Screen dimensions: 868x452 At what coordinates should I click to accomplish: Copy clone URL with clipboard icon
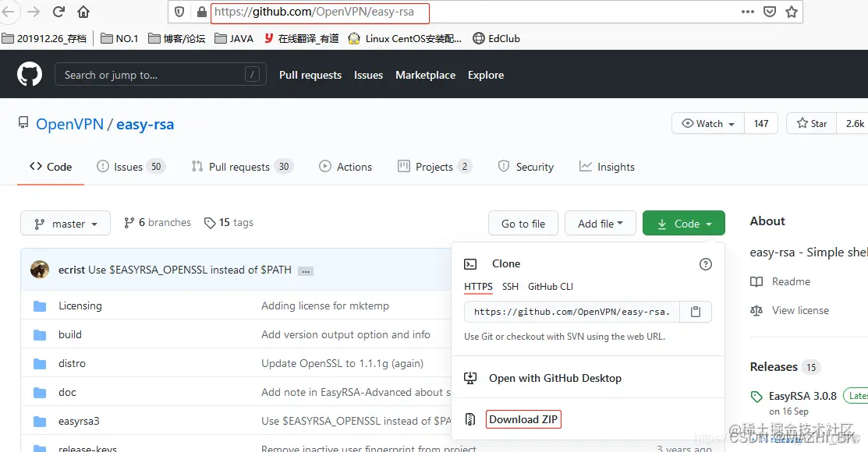coord(696,312)
